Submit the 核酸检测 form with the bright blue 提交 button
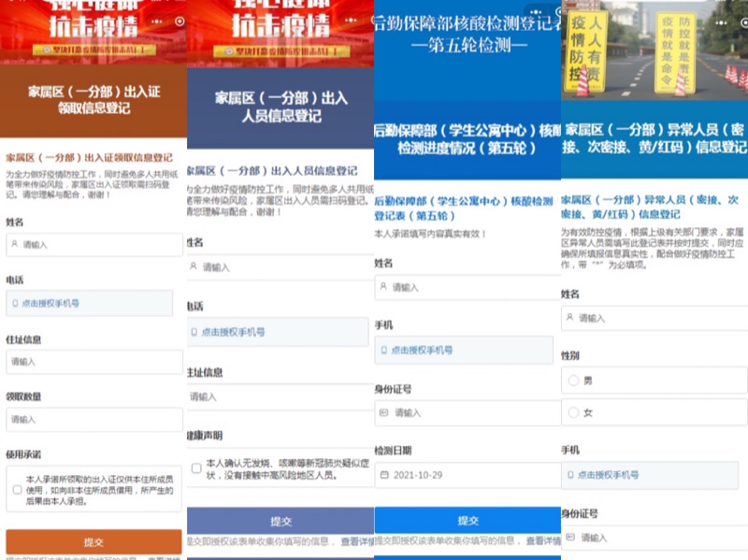This screenshot has height=560, width=748. (x=467, y=520)
